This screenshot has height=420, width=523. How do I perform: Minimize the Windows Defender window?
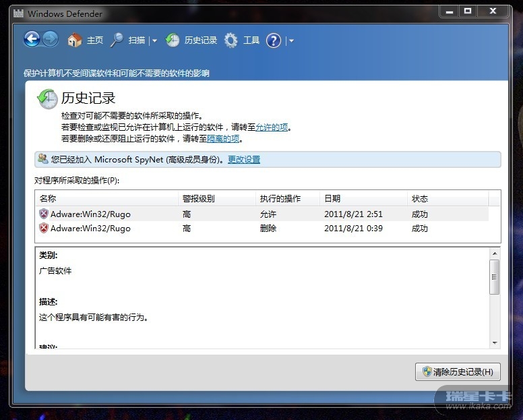pos(450,11)
